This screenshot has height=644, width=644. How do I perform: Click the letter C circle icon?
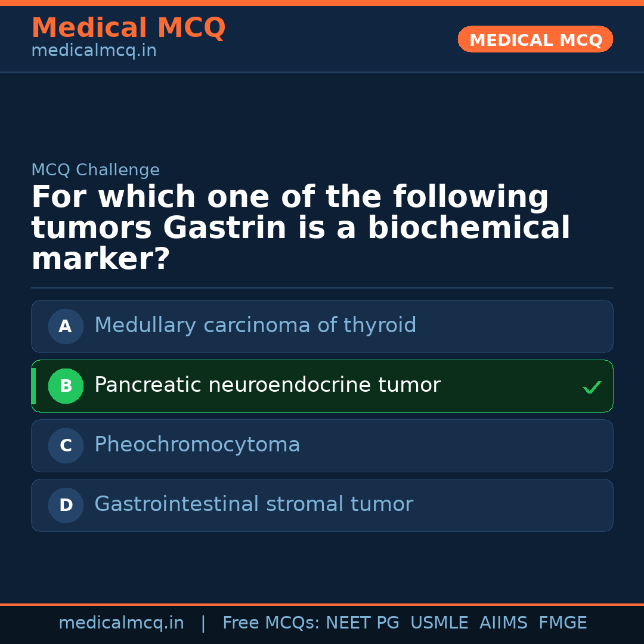point(66,445)
